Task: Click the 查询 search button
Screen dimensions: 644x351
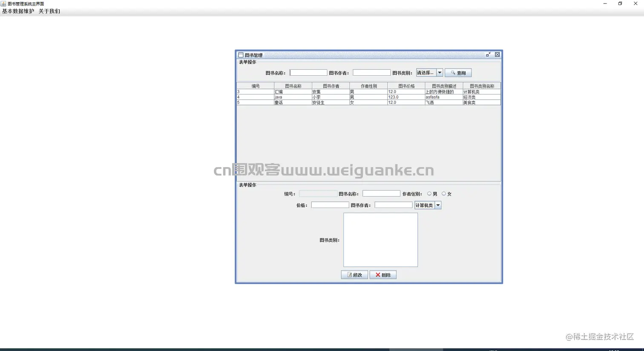Action: [x=458, y=73]
